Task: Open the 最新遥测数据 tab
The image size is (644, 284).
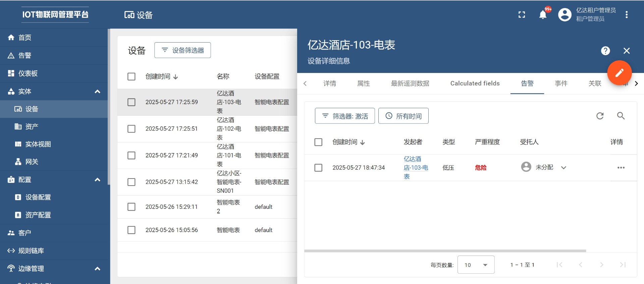Action: 410,83
